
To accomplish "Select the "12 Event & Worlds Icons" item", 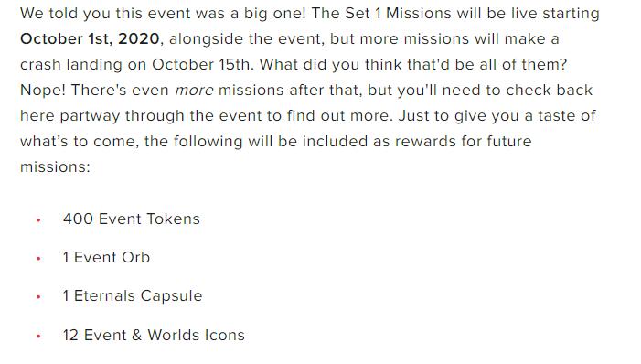I will pyautogui.click(x=154, y=335).
